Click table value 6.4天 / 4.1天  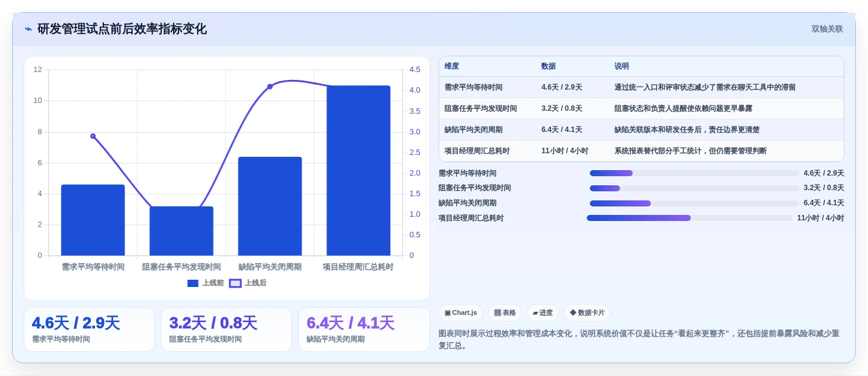562,130
